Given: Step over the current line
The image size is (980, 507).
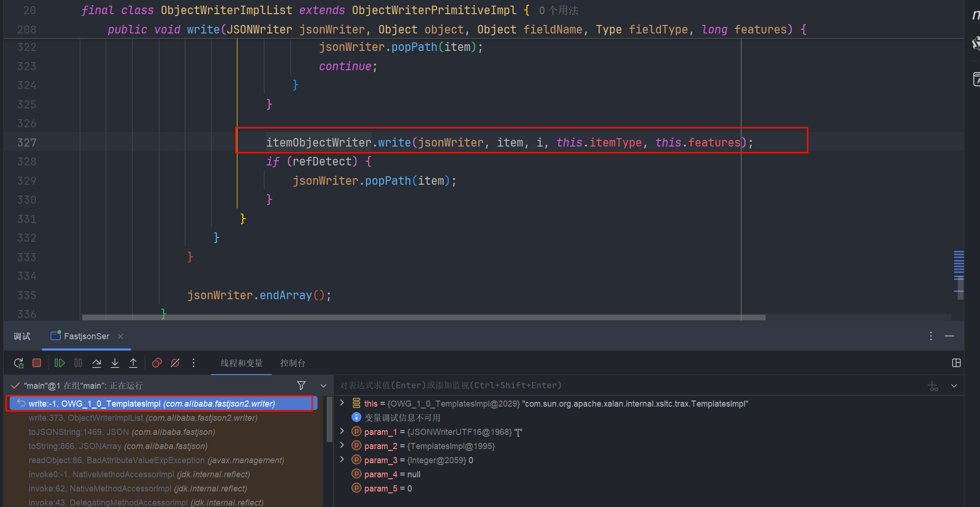Looking at the screenshot, I should [x=97, y=363].
